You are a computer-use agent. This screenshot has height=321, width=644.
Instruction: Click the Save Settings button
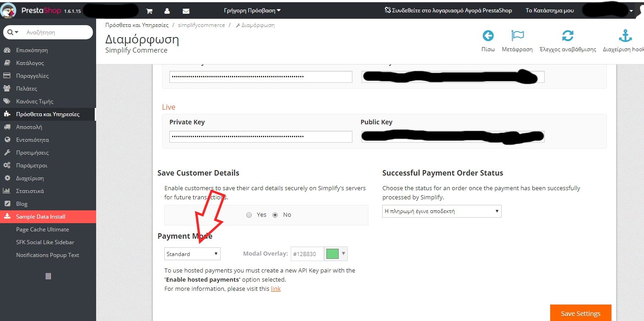point(581,313)
